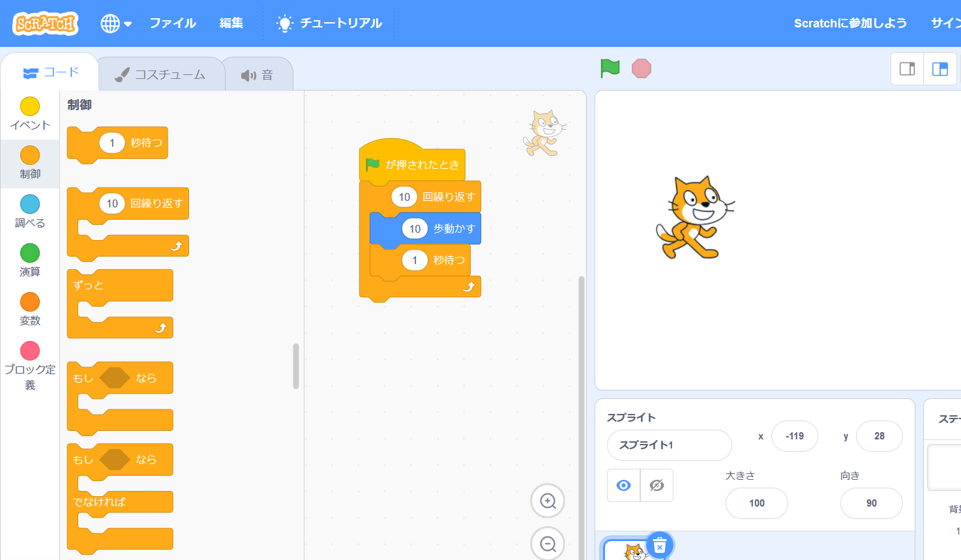The width and height of the screenshot is (961, 560).
Task: Delete sprite with trash can icon
Action: point(659,546)
